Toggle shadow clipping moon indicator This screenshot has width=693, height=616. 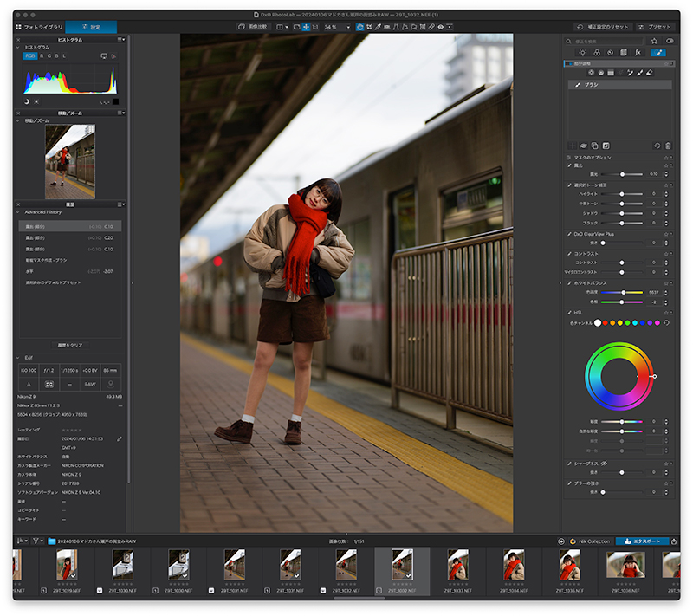click(27, 101)
